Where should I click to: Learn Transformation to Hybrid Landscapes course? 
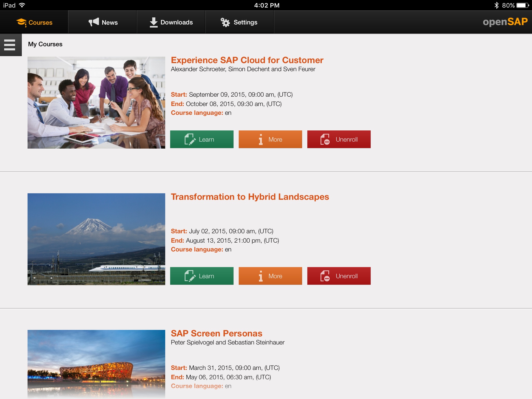click(202, 276)
